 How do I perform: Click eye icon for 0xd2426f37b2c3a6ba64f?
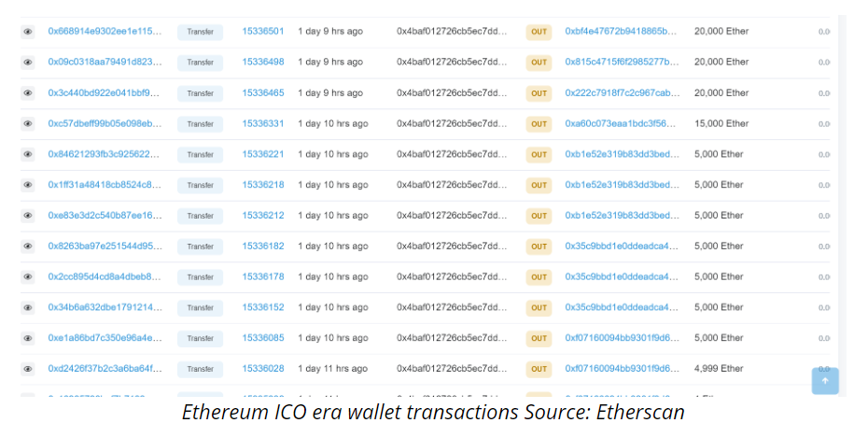(x=28, y=369)
